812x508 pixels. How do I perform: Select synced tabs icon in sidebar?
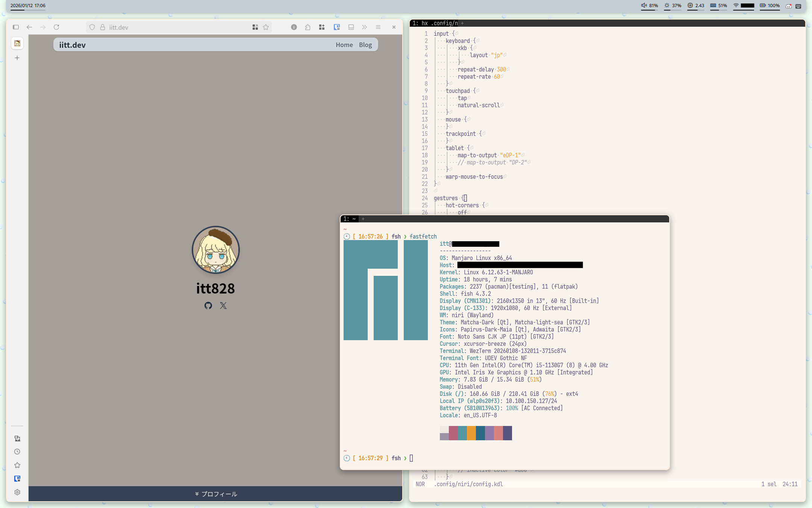(17, 438)
